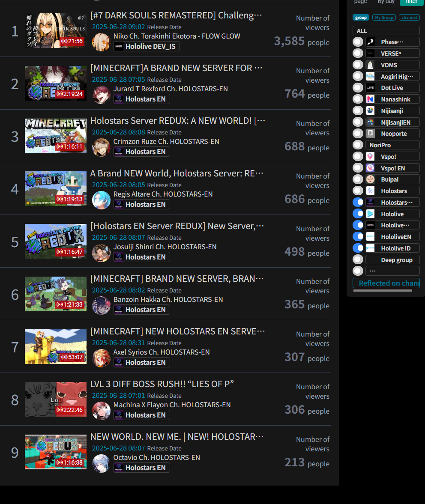425x504 pixels.
Task: Disable the Hololive ID group toggle
Action: (x=358, y=248)
